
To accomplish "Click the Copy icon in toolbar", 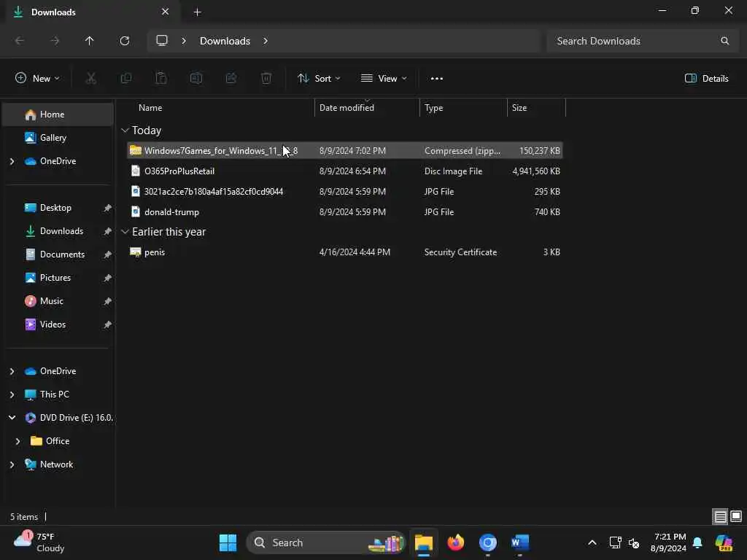I will [x=126, y=78].
